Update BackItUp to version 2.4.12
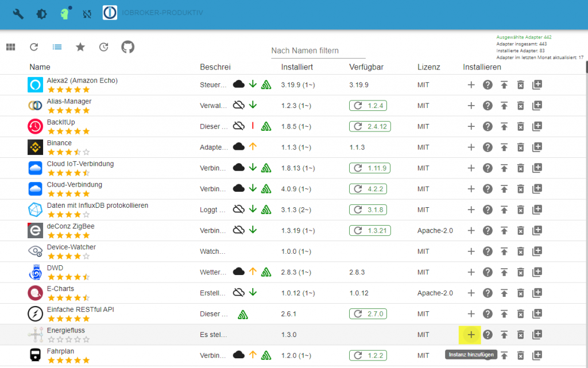 click(x=370, y=126)
